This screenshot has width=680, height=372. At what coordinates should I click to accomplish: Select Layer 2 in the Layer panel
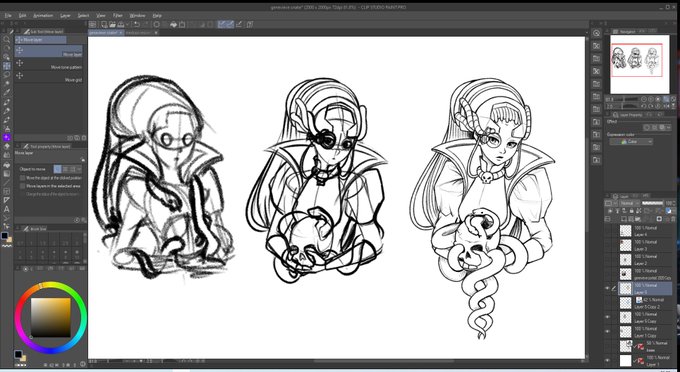click(x=645, y=260)
